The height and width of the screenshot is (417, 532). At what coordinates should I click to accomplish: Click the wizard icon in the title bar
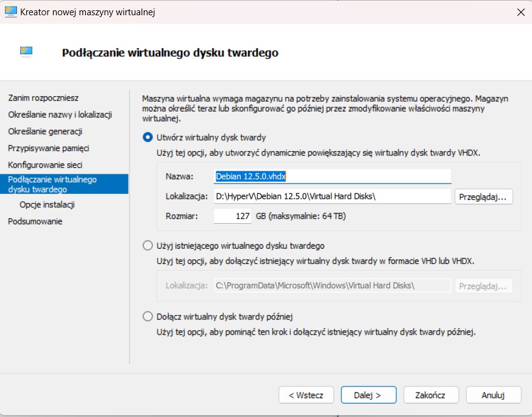coord(11,12)
